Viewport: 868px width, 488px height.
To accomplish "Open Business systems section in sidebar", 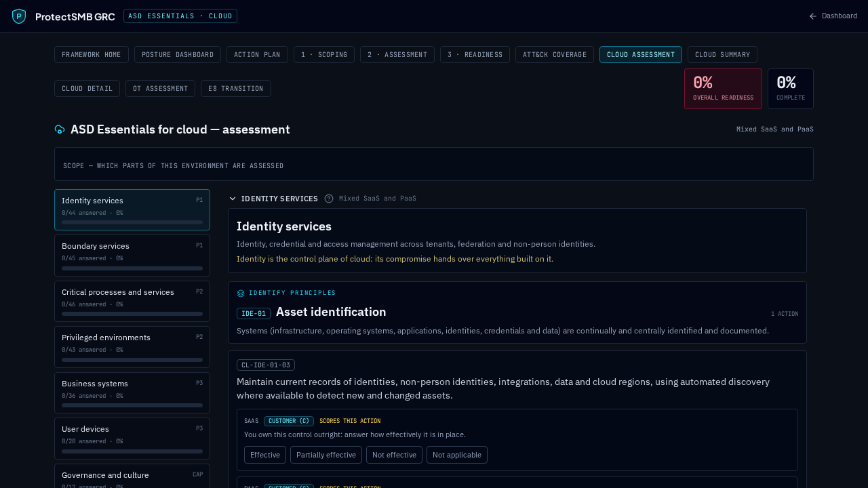I will point(132,393).
